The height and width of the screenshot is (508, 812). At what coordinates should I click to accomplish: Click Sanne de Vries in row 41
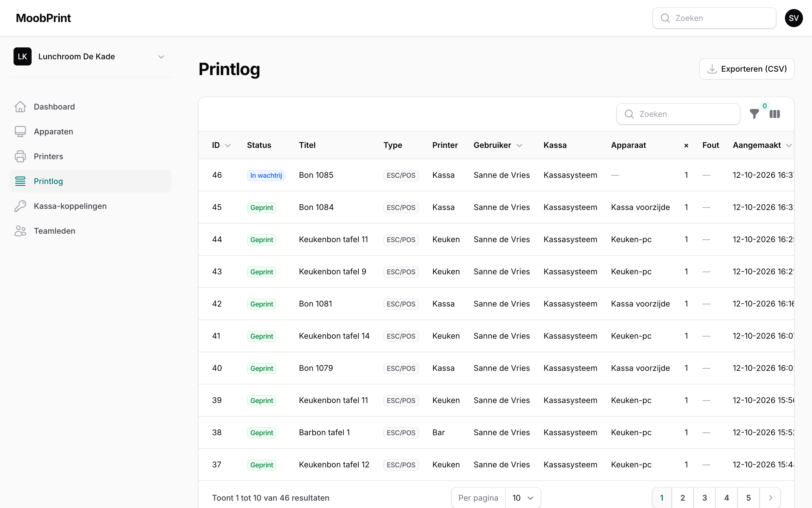(502, 336)
